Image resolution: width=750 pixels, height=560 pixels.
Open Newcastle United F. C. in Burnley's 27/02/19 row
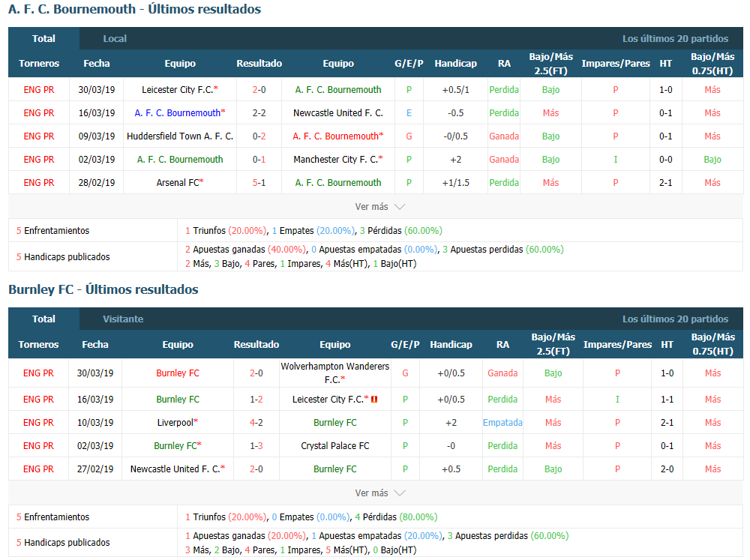coord(178,469)
